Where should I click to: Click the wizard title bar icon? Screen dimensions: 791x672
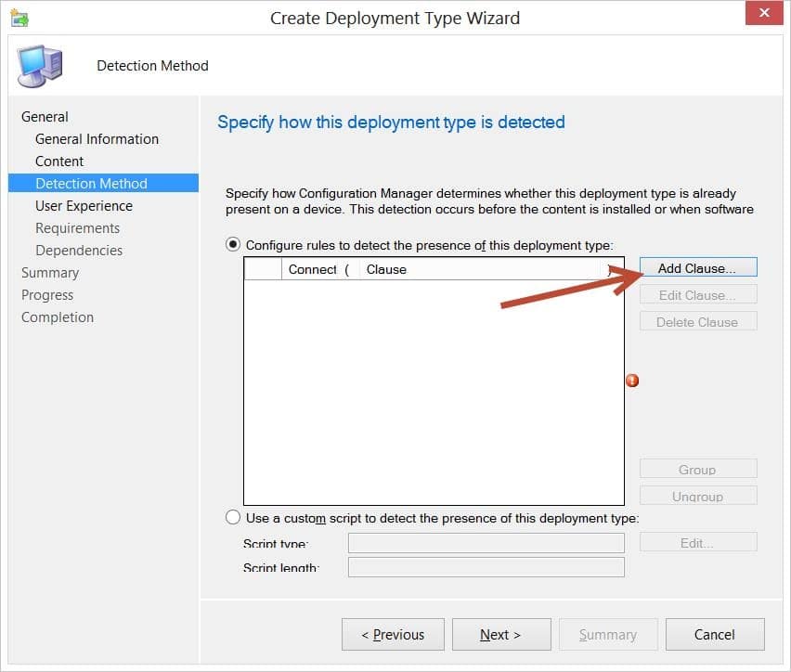19,18
